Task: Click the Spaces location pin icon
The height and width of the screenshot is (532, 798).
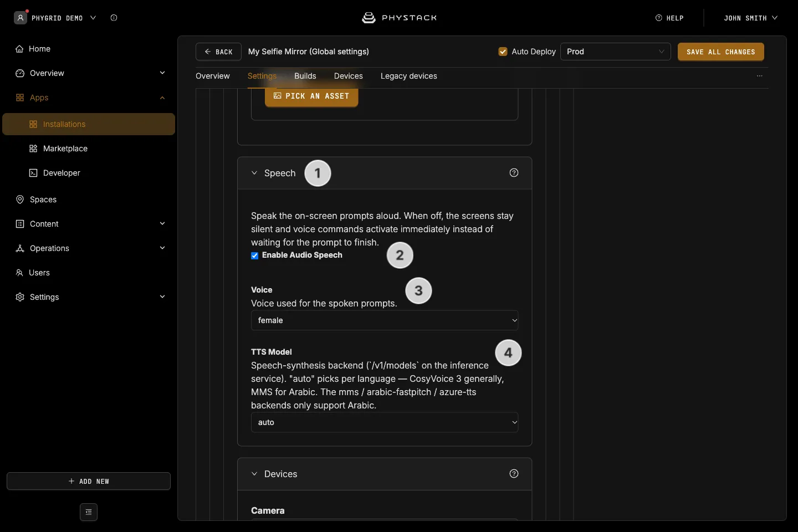Action: (x=20, y=199)
